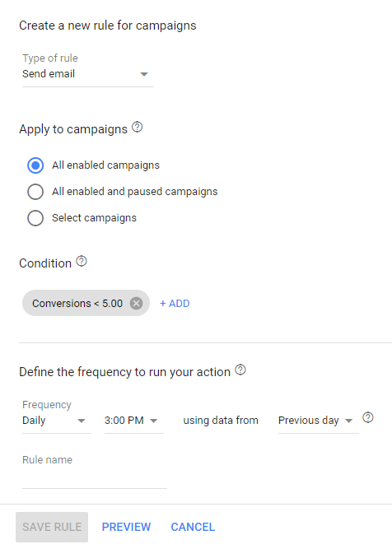Click the Send email rule type value
This screenshot has width=392, height=549.
[49, 74]
